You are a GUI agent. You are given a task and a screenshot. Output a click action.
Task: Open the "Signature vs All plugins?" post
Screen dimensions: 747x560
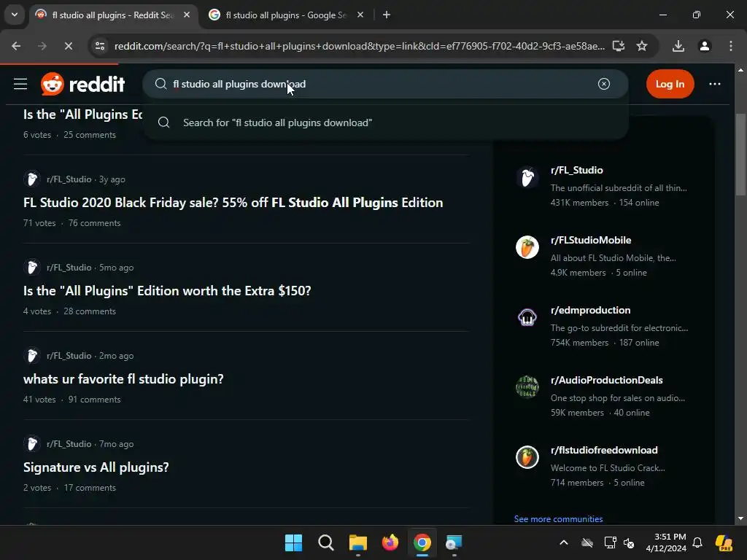pos(96,467)
